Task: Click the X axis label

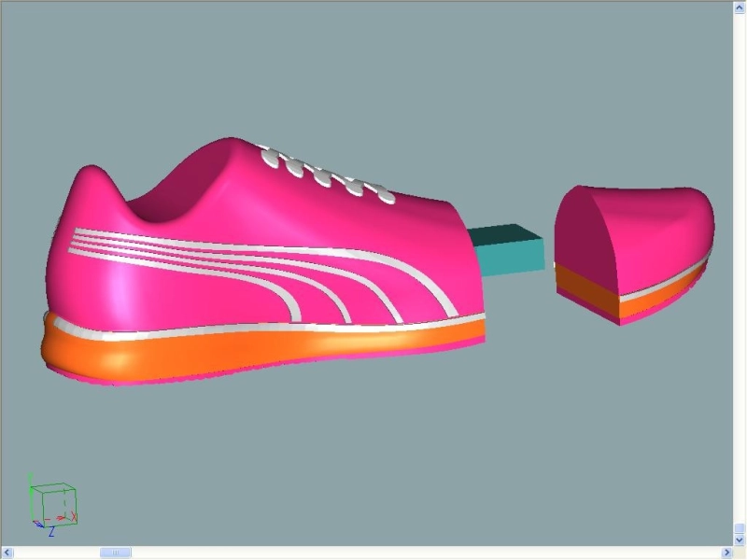Action: pyautogui.click(x=74, y=515)
